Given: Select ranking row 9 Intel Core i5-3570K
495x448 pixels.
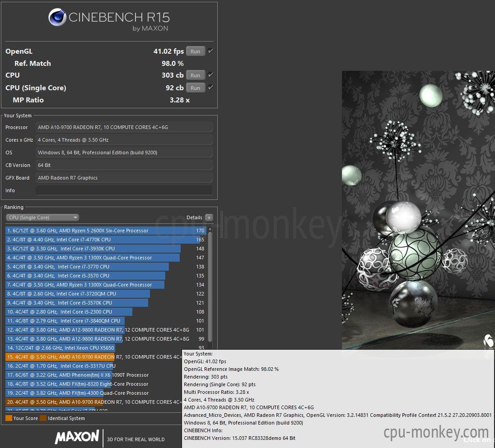Looking at the screenshot, I should [x=106, y=303].
